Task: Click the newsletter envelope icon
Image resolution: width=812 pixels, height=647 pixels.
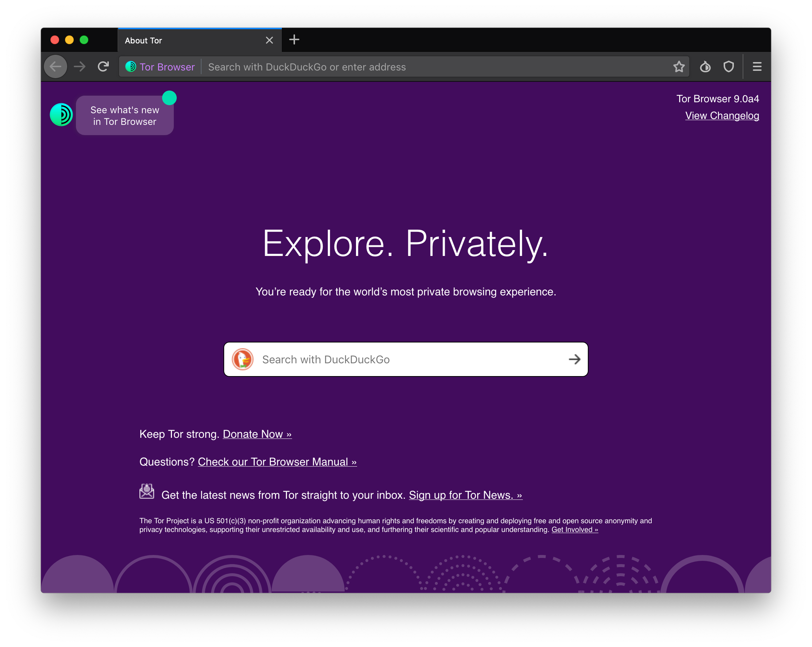Action: 146,491
